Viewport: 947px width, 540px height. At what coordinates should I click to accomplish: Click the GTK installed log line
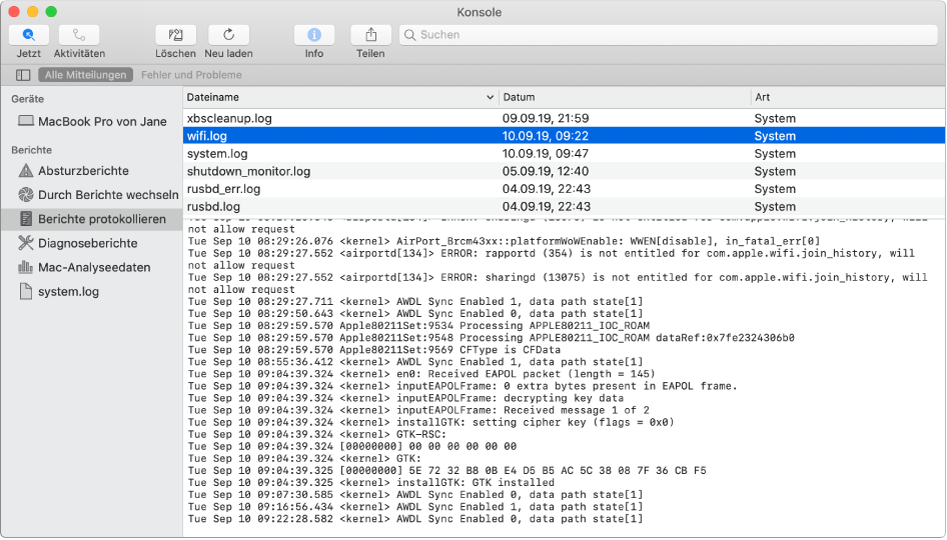click(371, 483)
